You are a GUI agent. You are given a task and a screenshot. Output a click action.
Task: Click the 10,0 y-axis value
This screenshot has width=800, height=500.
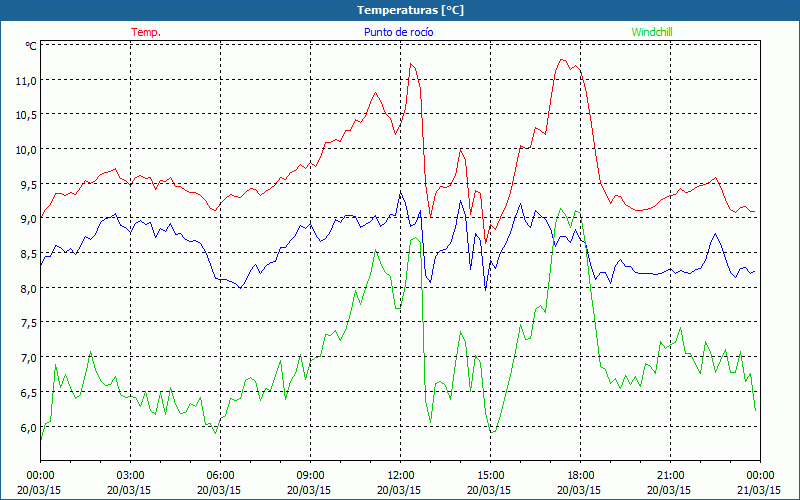pyautogui.click(x=27, y=150)
